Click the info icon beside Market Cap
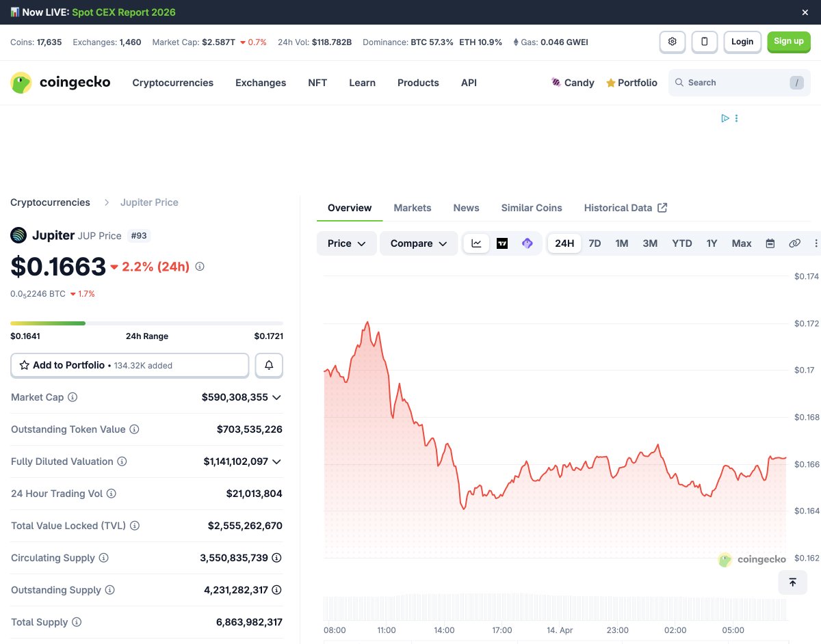 (x=73, y=397)
